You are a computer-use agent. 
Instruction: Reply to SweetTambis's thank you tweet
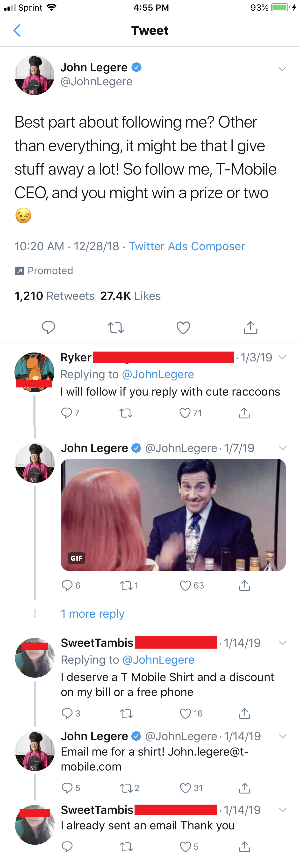tap(67, 847)
